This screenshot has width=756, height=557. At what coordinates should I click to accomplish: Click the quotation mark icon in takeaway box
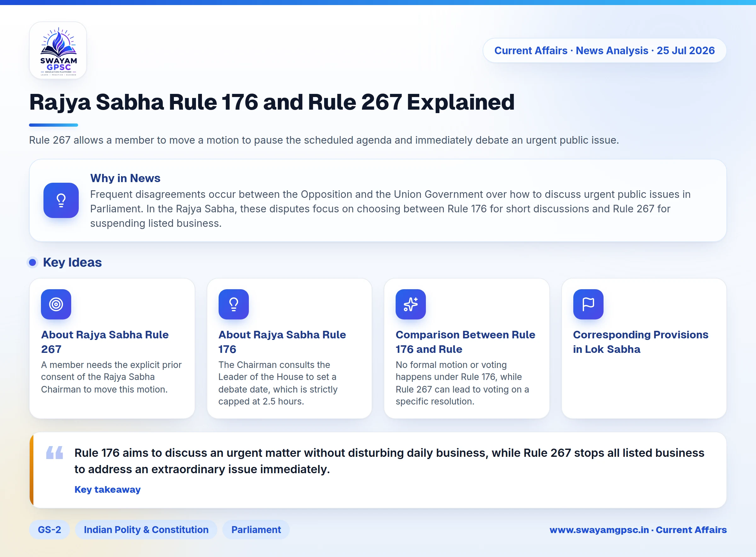click(x=54, y=452)
